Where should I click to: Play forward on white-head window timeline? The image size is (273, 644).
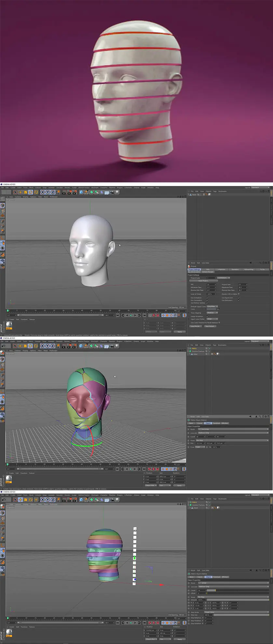[131, 315]
